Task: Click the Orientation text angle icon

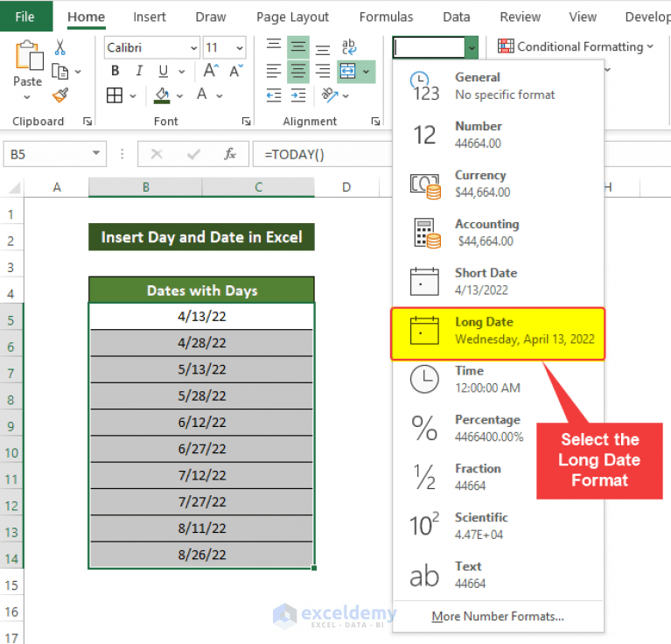Action: pos(330,95)
